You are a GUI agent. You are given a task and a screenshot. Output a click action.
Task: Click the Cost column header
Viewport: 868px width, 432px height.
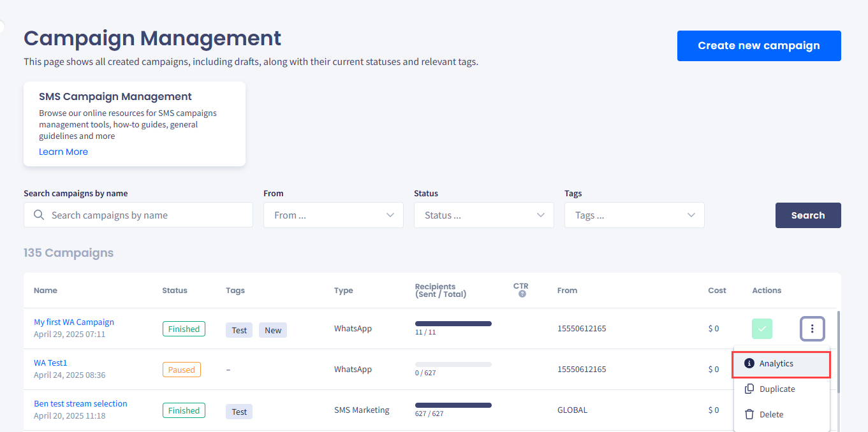pos(717,291)
